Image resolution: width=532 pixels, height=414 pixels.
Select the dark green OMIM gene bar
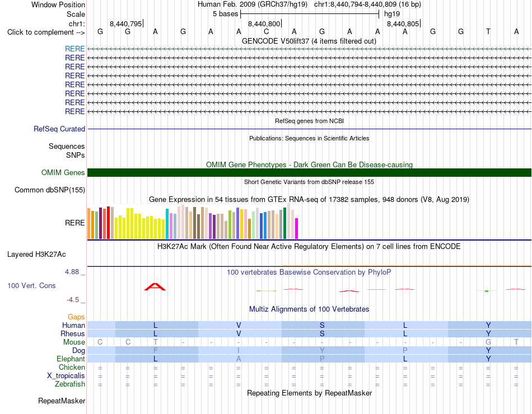(x=309, y=172)
